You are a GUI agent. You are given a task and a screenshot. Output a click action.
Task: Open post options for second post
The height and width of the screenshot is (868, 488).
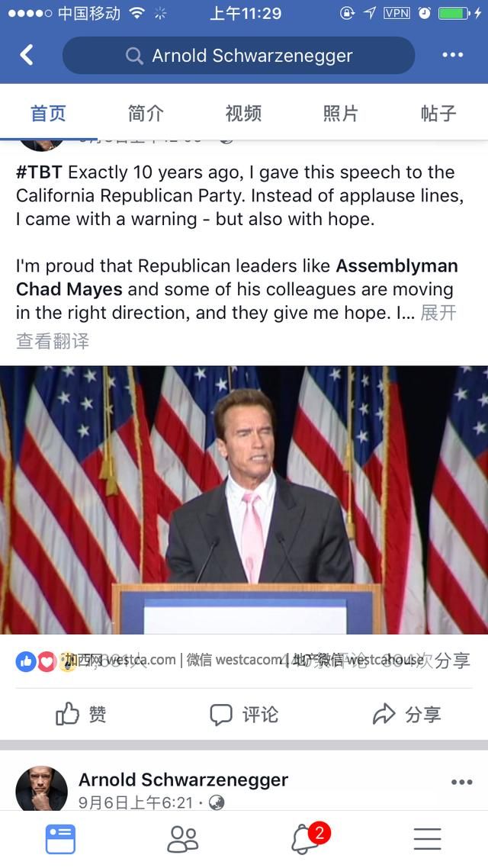pos(461,782)
